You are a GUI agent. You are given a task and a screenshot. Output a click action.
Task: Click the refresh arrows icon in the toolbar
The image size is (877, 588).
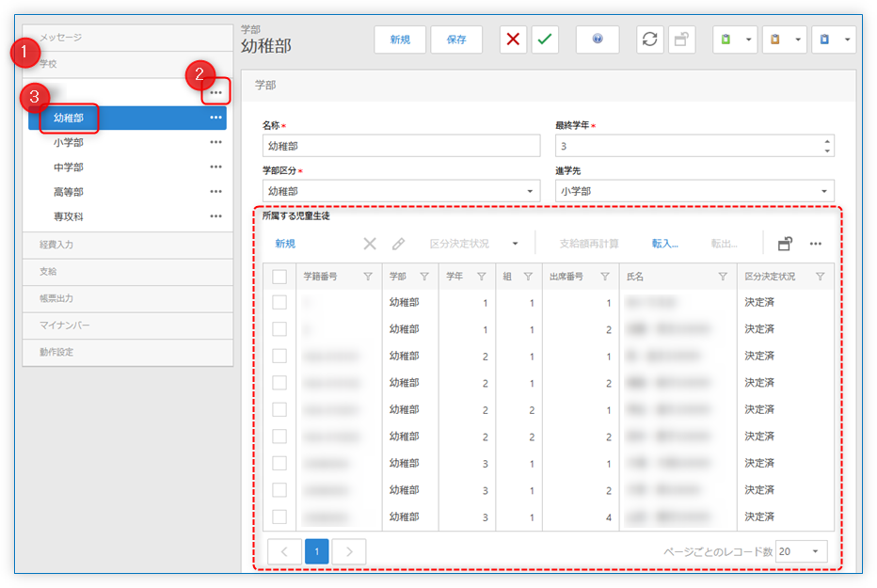pos(650,40)
